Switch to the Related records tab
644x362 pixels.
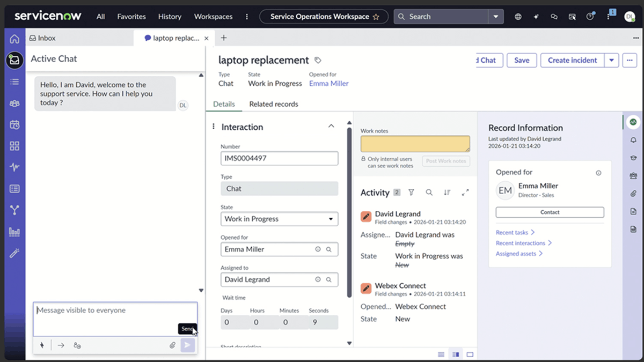[x=273, y=104]
